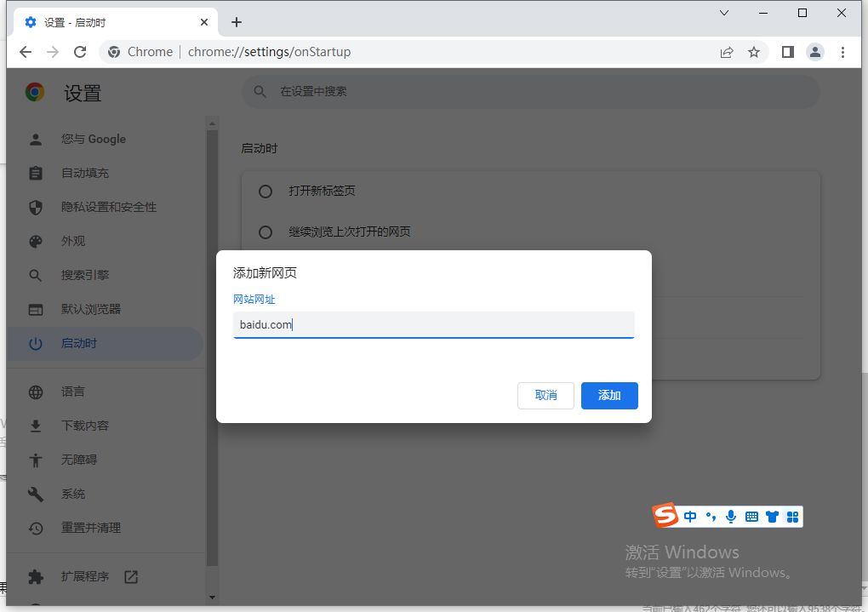
Task: Click the accessibility icon beside 无障碍
Action: point(36,460)
